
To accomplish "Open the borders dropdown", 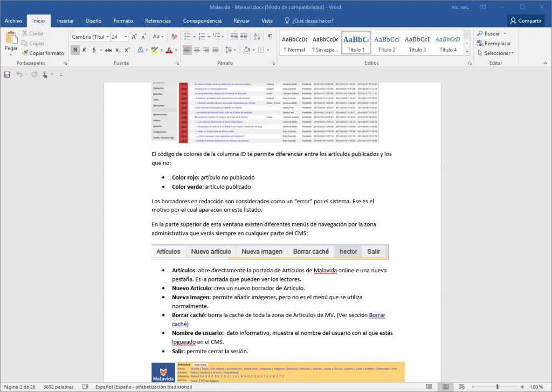I will tap(268, 50).
